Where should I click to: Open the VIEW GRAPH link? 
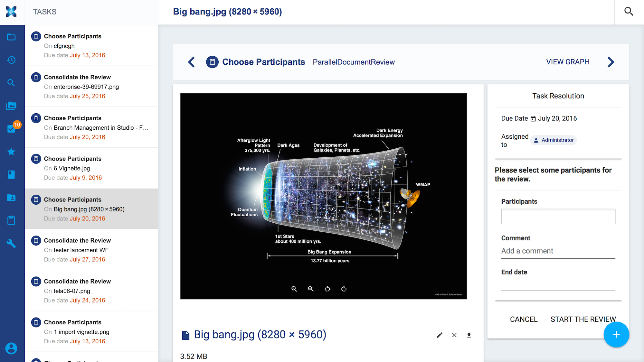(x=568, y=62)
